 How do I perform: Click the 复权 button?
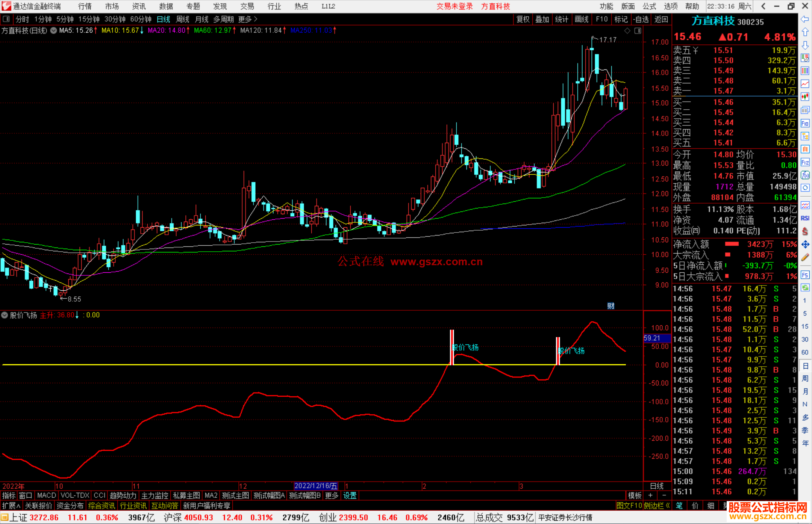click(x=523, y=19)
